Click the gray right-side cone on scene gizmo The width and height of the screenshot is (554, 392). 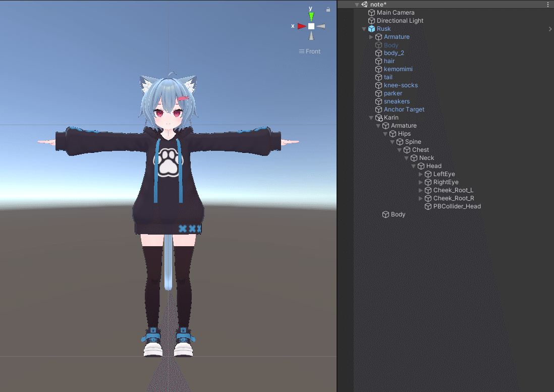tap(321, 26)
